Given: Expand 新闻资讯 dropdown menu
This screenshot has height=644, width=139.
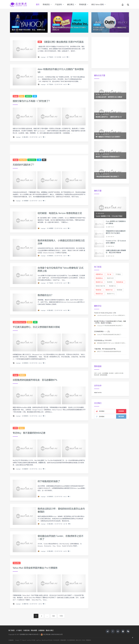Looking at the screenshot, I should coord(47,4).
